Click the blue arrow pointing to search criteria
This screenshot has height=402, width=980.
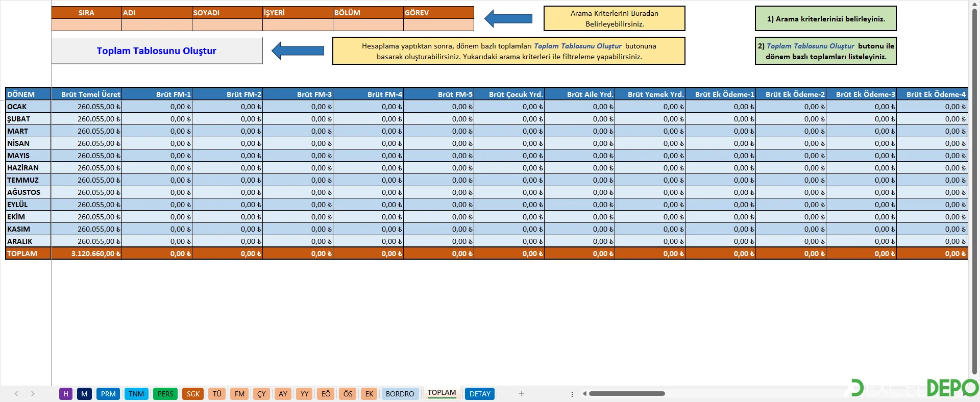click(508, 19)
